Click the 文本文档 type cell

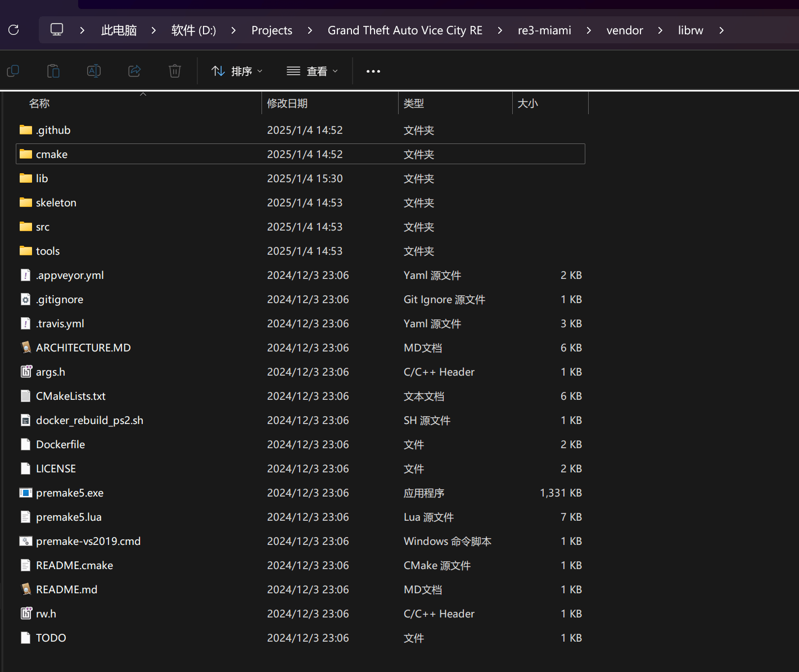(424, 396)
